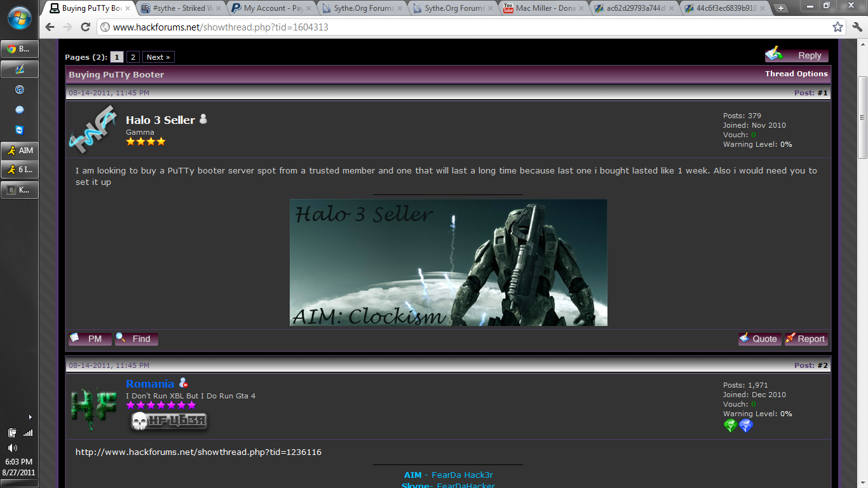868x488 pixels.
Task: Open a new tab with the plus button
Action: point(781,8)
